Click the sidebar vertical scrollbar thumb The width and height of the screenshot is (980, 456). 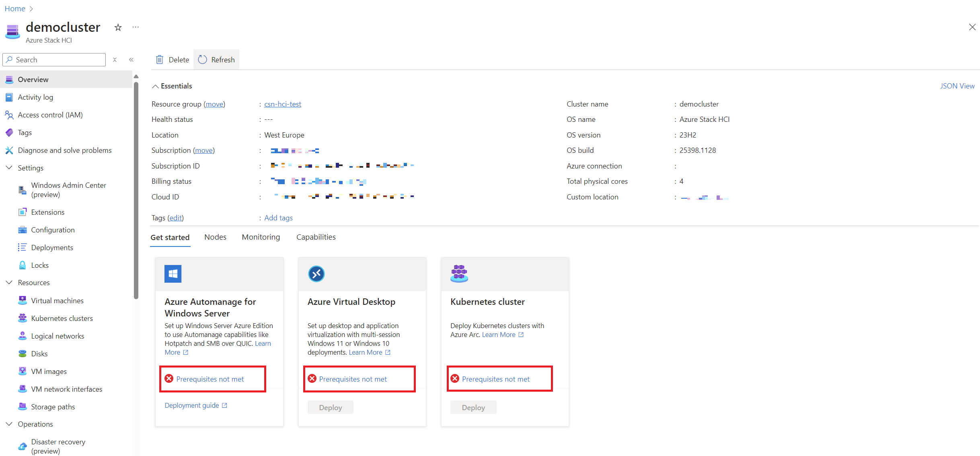point(136,190)
